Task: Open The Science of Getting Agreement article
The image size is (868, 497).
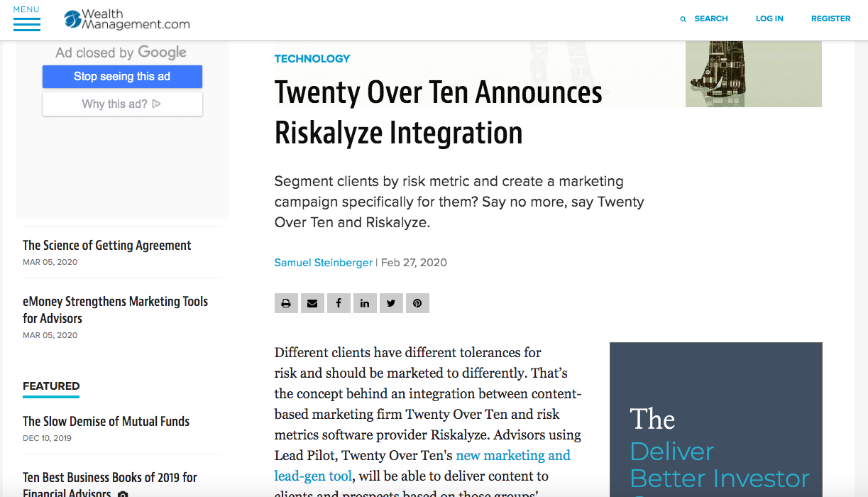Action: tap(107, 246)
